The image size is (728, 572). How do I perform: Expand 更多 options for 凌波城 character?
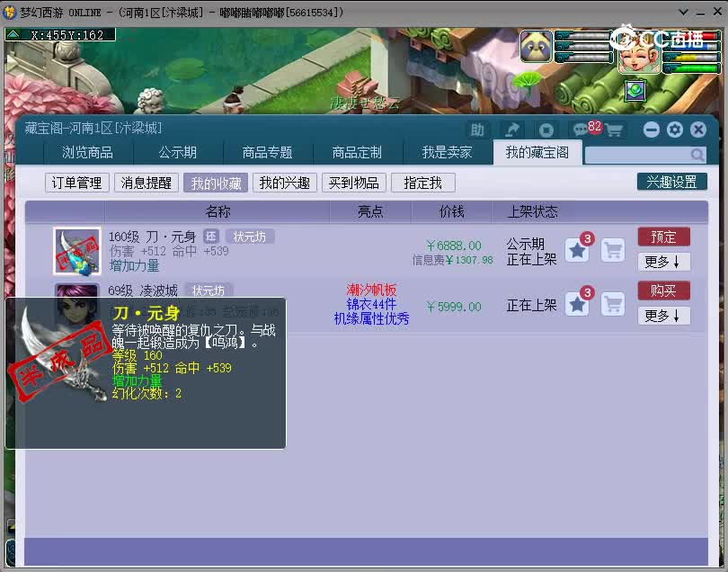[663, 316]
